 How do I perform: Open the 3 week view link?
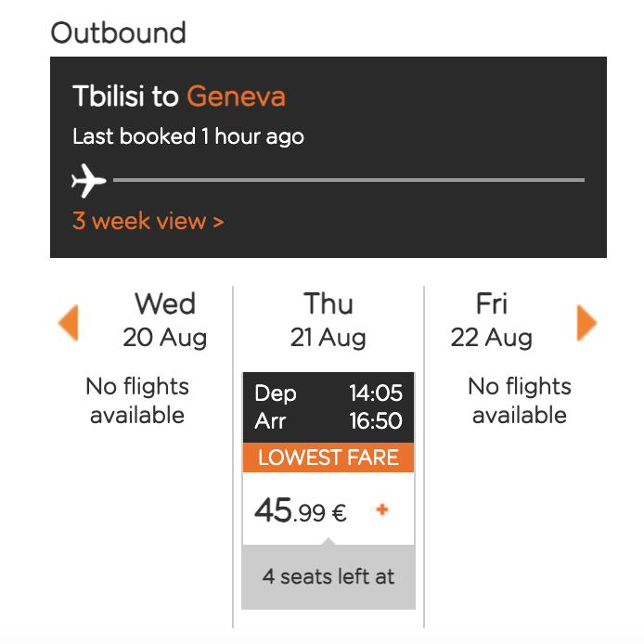click(148, 221)
